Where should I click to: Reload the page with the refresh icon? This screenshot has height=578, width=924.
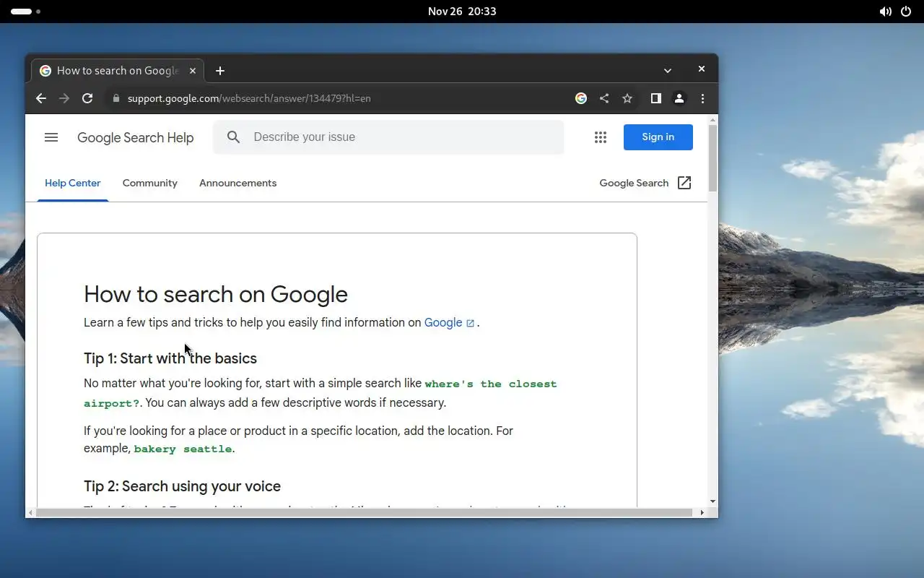(x=87, y=98)
